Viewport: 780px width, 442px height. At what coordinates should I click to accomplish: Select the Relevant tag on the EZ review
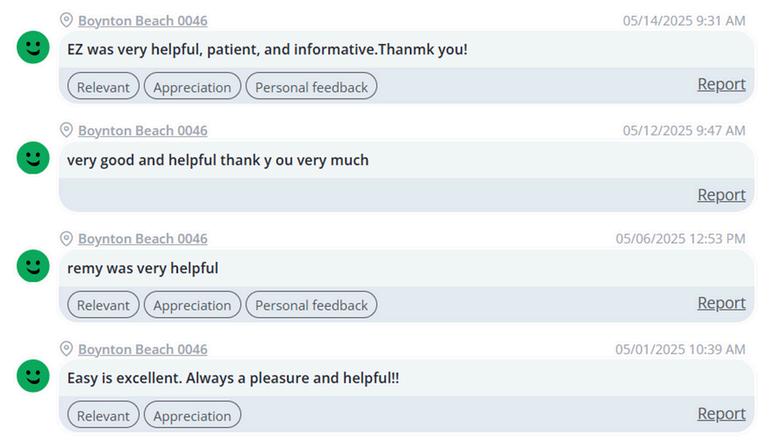(103, 87)
